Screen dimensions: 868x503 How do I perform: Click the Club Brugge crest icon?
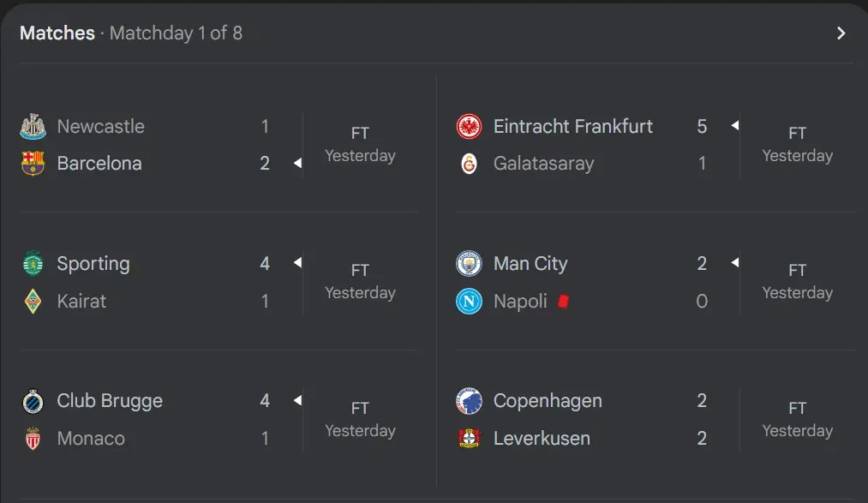(x=33, y=401)
